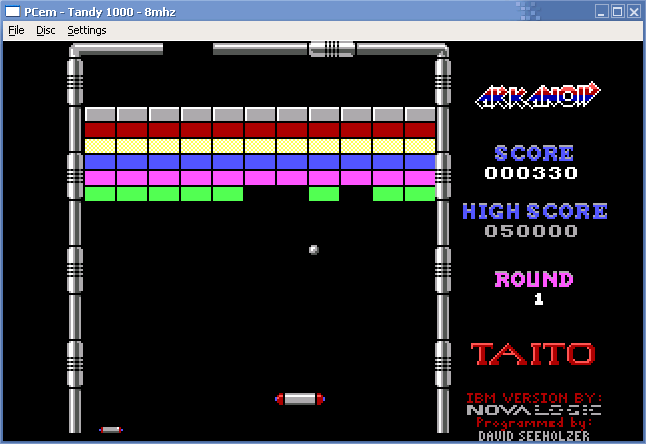
Task: Click the small spare-life paddle icon
Action: pyautogui.click(x=111, y=430)
